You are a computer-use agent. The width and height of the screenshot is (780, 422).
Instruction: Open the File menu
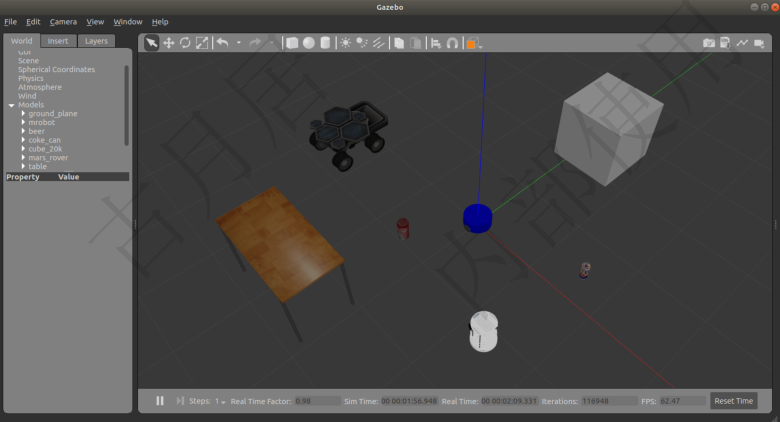[x=10, y=22]
